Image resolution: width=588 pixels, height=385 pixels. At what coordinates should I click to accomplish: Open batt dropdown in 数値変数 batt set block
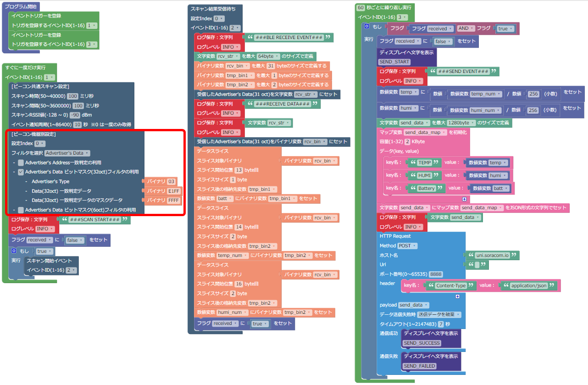click(x=225, y=198)
